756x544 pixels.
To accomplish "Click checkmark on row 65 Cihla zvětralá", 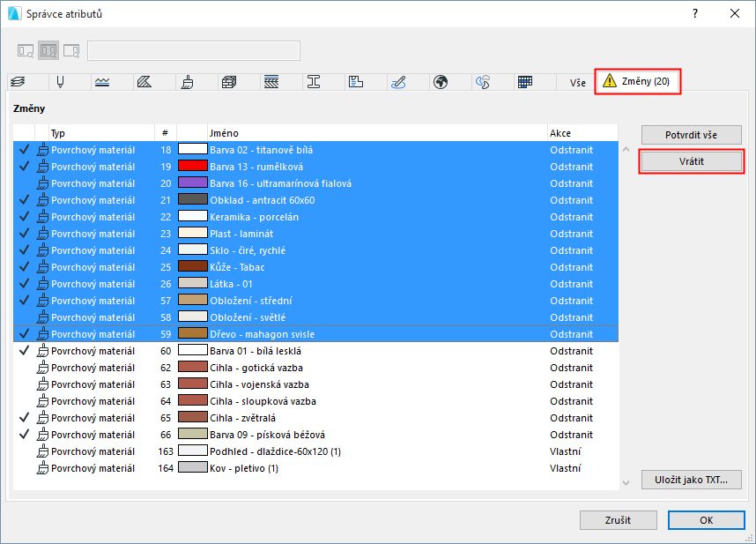I will click(x=24, y=418).
